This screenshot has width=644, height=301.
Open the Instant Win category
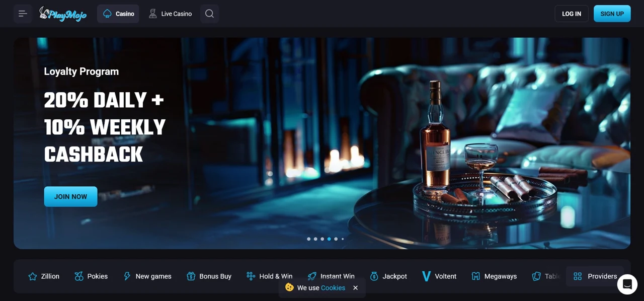click(x=331, y=276)
